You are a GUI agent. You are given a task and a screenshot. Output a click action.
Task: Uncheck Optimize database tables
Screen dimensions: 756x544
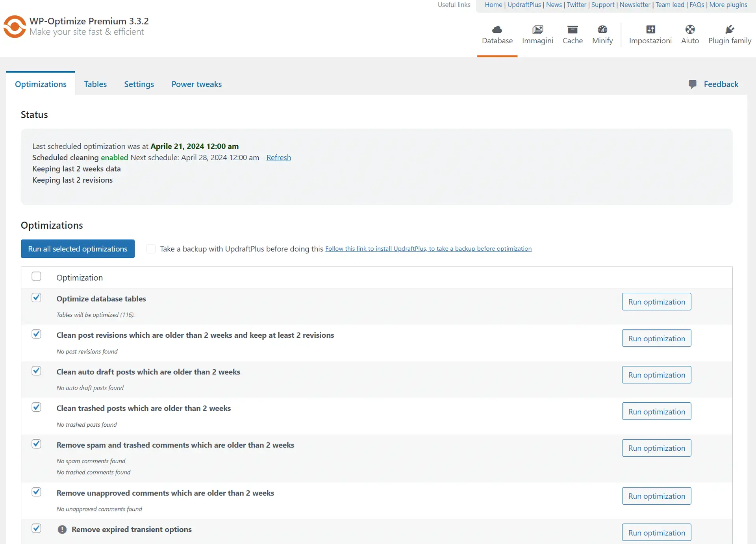pos(37,298)
